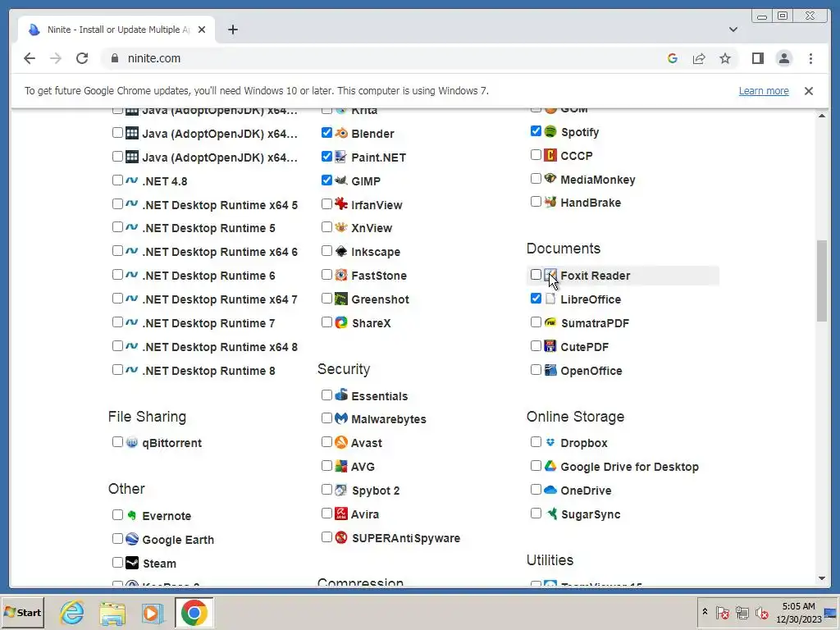Click the Paint.NET app icon
Screen dimensions: 840x630
point(341,157)
